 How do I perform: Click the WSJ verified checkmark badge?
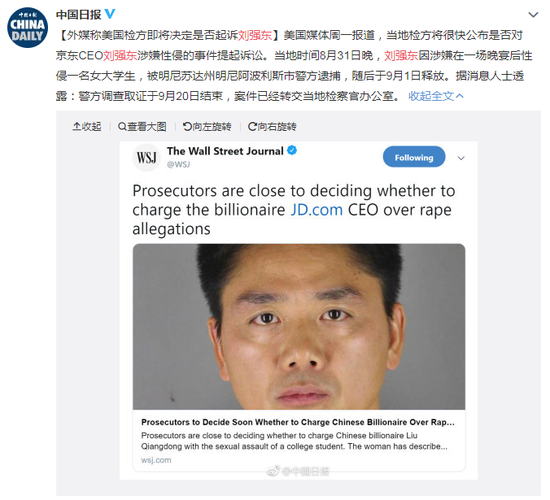pyautogui.click(x=292, y=151)
